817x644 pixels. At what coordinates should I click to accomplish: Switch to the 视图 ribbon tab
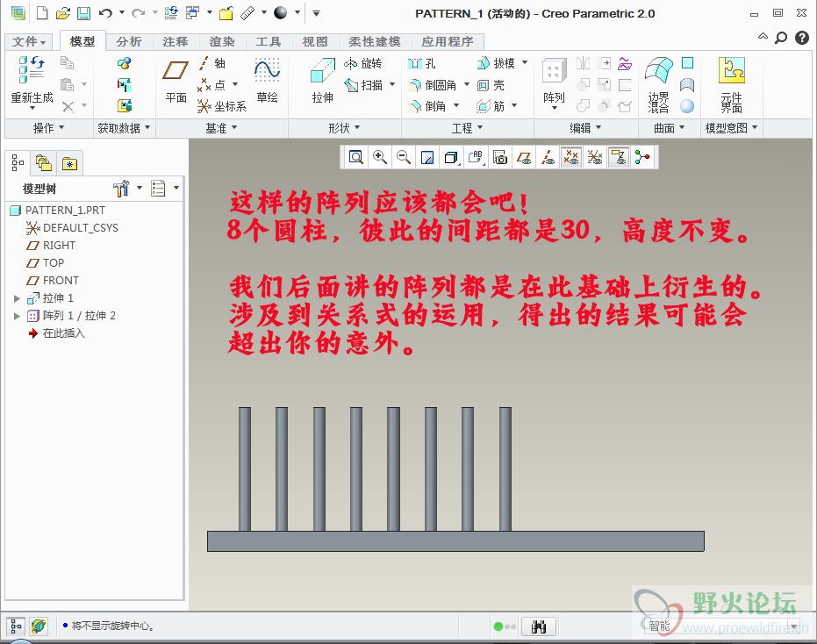click(315, 41)
